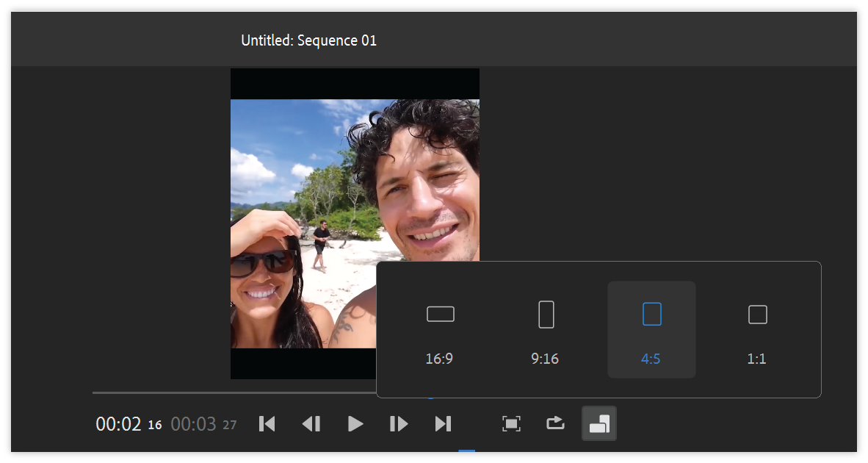
Task: Pick the highlighted 4:5 frame icon
Action: pyautogui.click(x=651, y=315)
